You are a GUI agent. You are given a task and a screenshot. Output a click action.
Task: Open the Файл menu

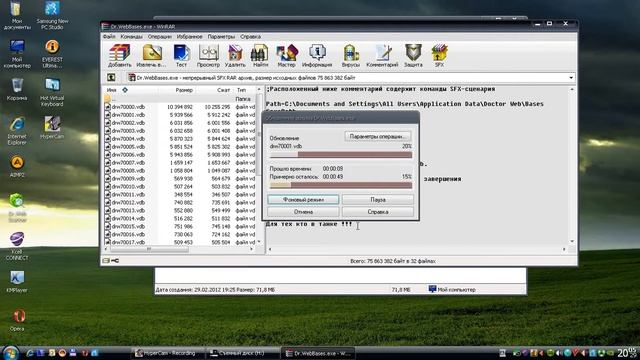click(109, 37)
